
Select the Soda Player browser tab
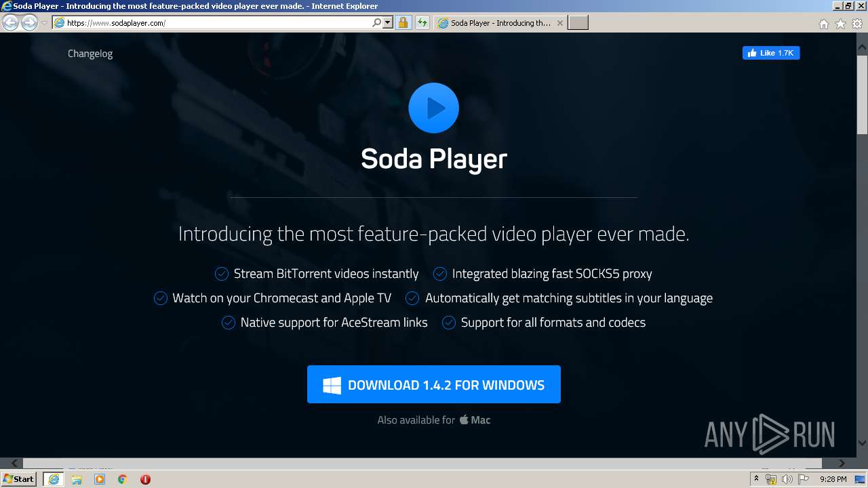[500, 22]
